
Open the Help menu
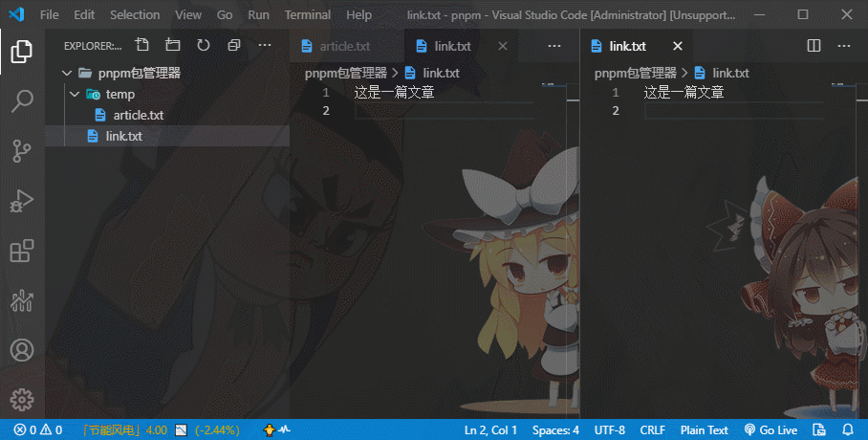point(358,15)
